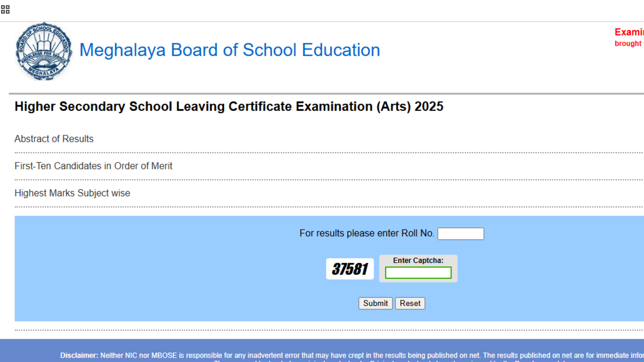Click the 37581 captcha image

[x=350, y=269]
